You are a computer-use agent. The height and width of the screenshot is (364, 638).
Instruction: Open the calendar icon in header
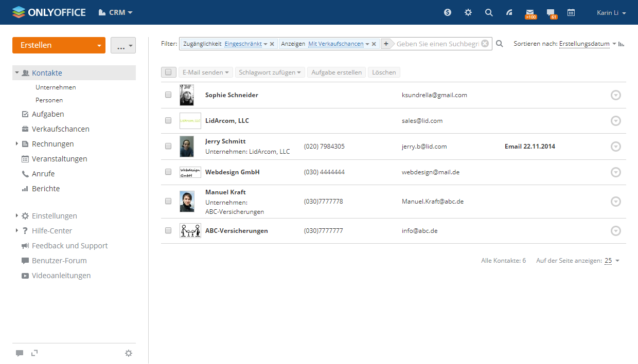click(x=571, y=12)
